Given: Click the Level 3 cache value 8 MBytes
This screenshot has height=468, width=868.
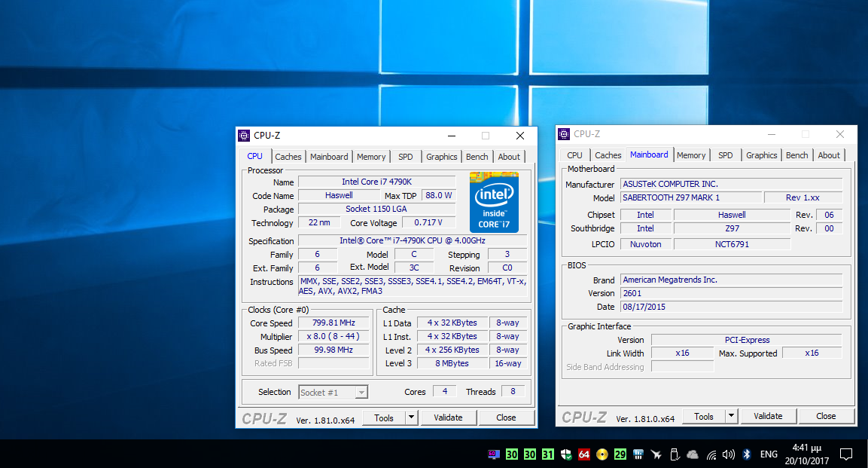Looking at the screenshot, I should tap(452, 363).
